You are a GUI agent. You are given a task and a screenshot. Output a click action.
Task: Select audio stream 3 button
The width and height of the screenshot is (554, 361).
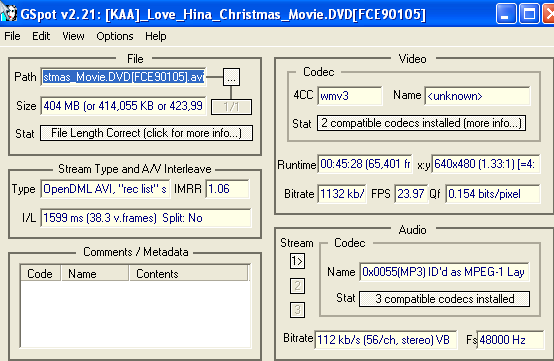pos(297,310)
